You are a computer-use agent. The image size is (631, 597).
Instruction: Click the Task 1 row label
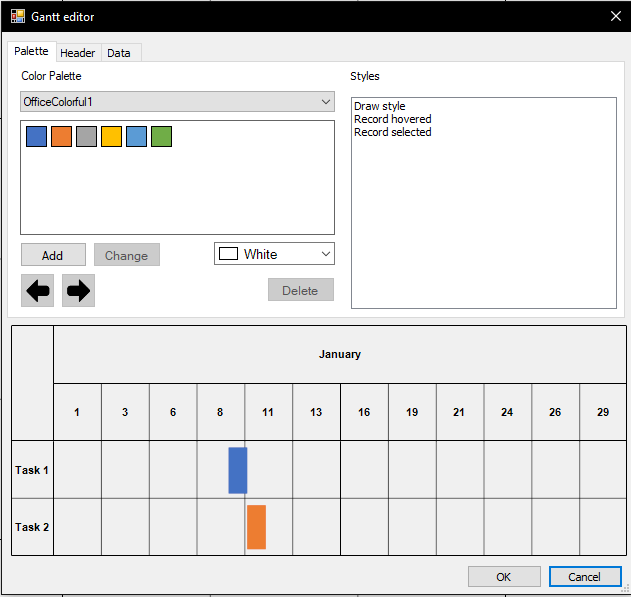(32, 470)
